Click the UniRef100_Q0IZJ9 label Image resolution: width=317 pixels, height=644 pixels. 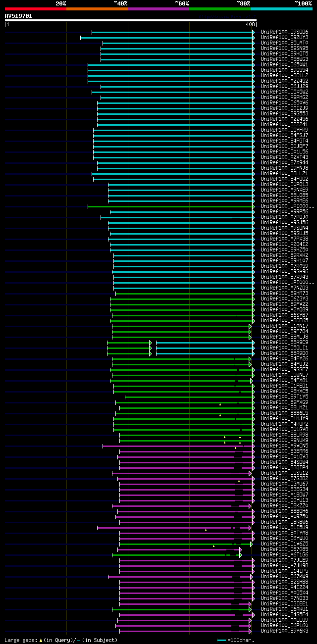pyautogui.click(x=284, y=108)
